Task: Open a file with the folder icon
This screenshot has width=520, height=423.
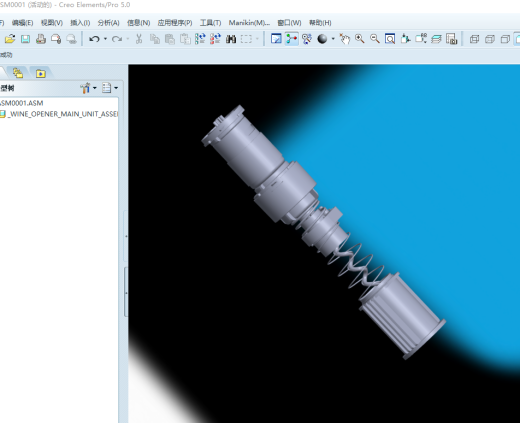Action: [10, 39]
